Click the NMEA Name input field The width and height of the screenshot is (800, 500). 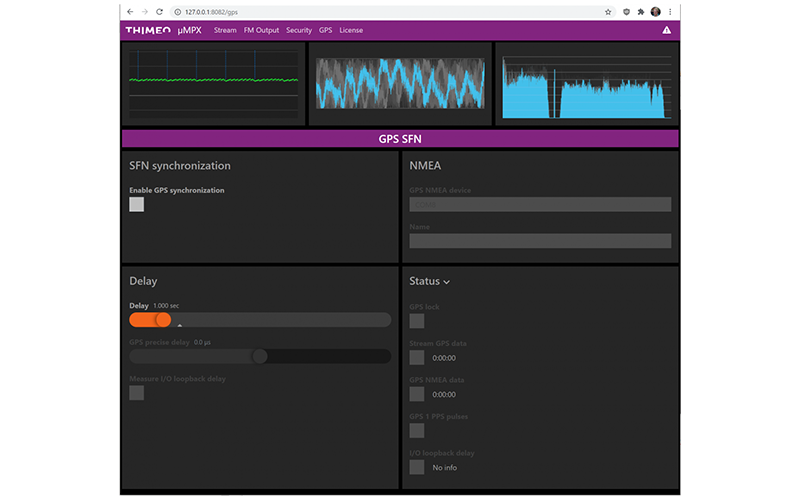click(x=540, y=241)
